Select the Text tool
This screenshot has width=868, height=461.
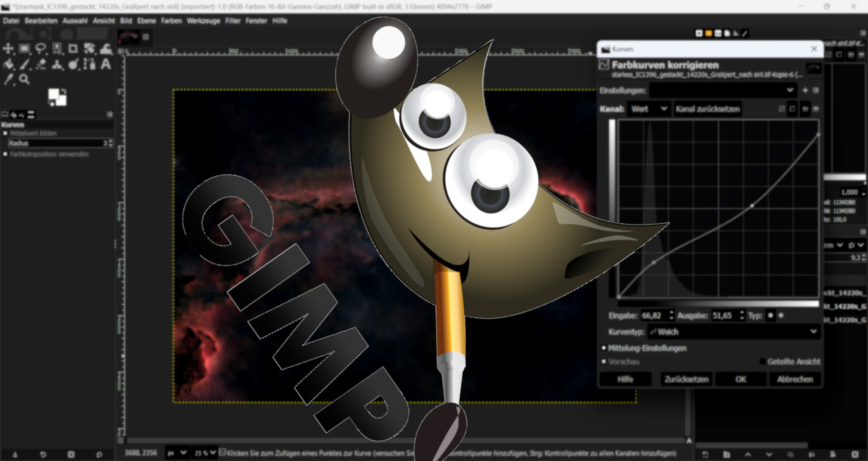106,64
